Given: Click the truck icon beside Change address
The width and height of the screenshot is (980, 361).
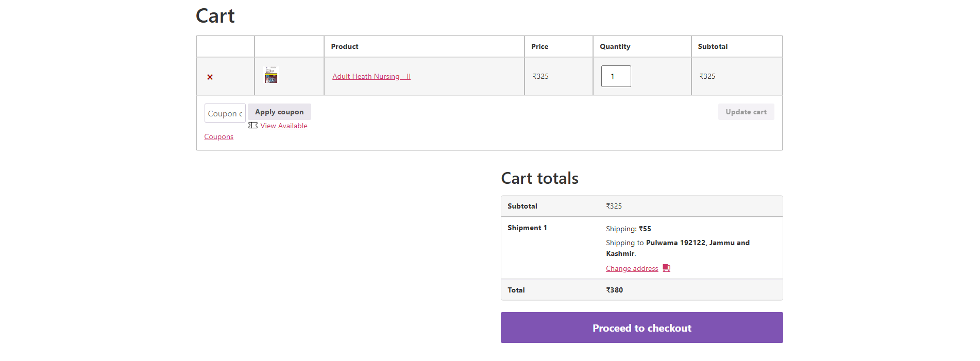Looking at the screenshot, I should click(x=666, y=268).
